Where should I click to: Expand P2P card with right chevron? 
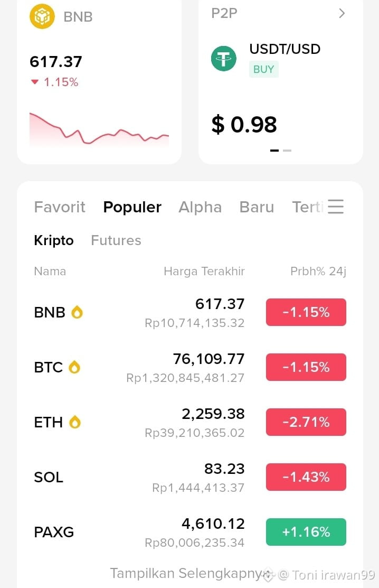tap(342, 14)
